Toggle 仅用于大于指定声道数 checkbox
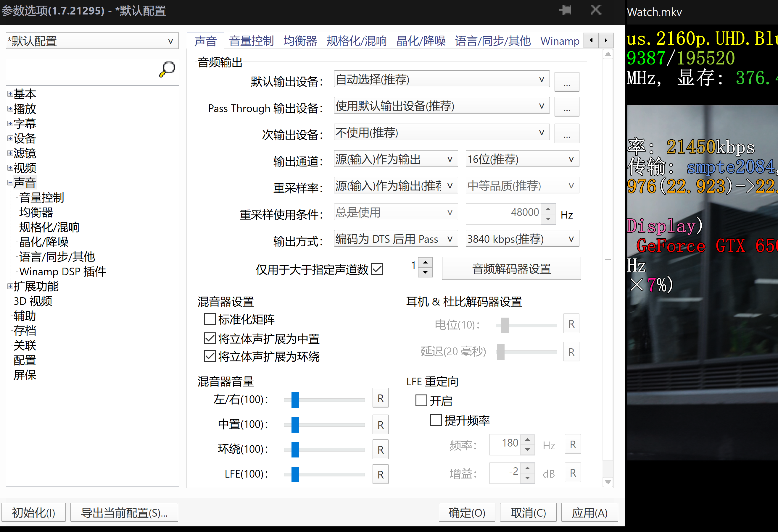Screen dimensions: 778x532 (x=377, y=269)
